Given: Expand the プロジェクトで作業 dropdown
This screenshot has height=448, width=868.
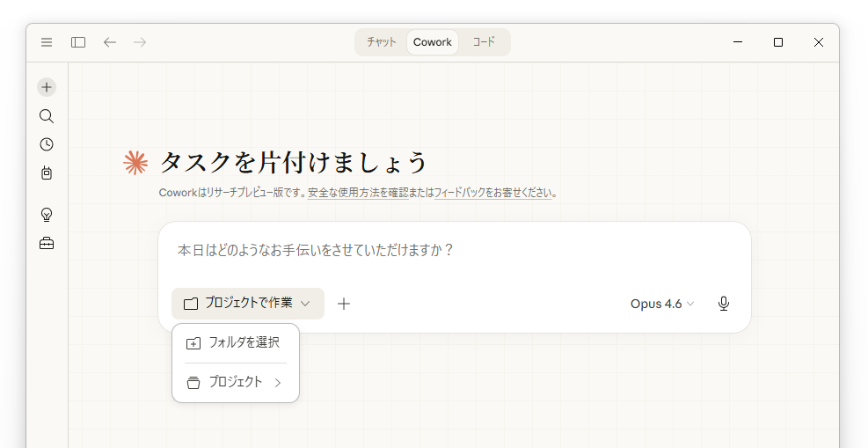Looking at the screenshot, I should (248, 304).
